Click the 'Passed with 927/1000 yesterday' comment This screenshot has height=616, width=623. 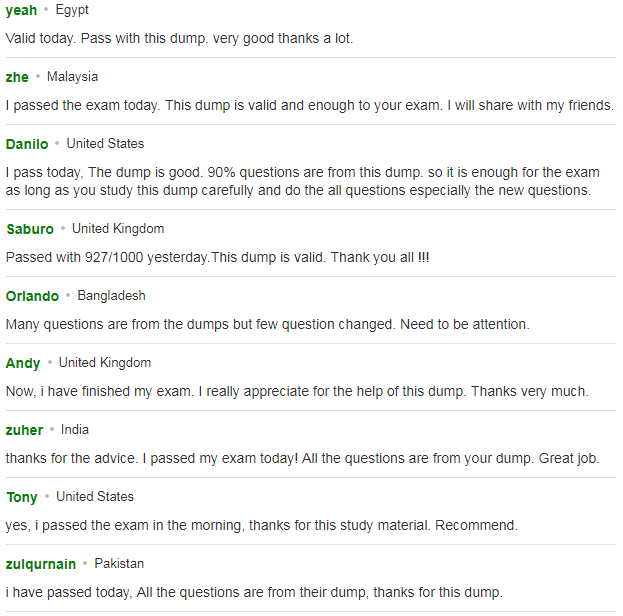[217, 258]
